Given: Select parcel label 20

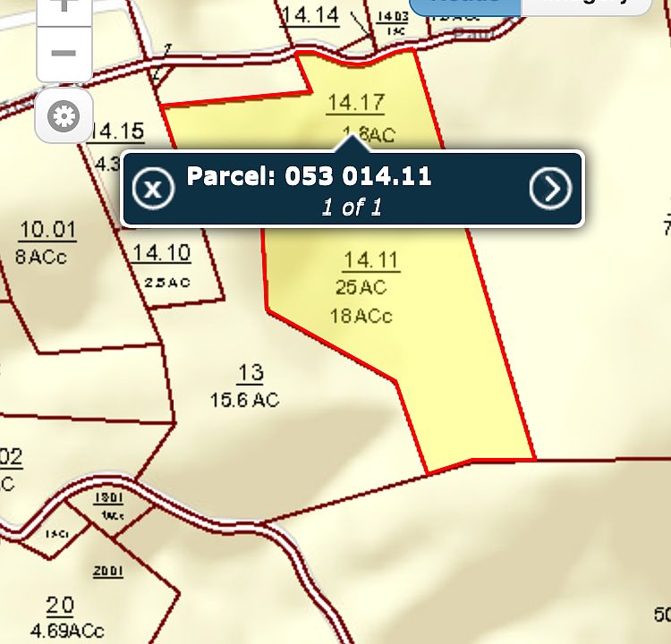Looking at the screenshot, I should [x=60, y=606].
